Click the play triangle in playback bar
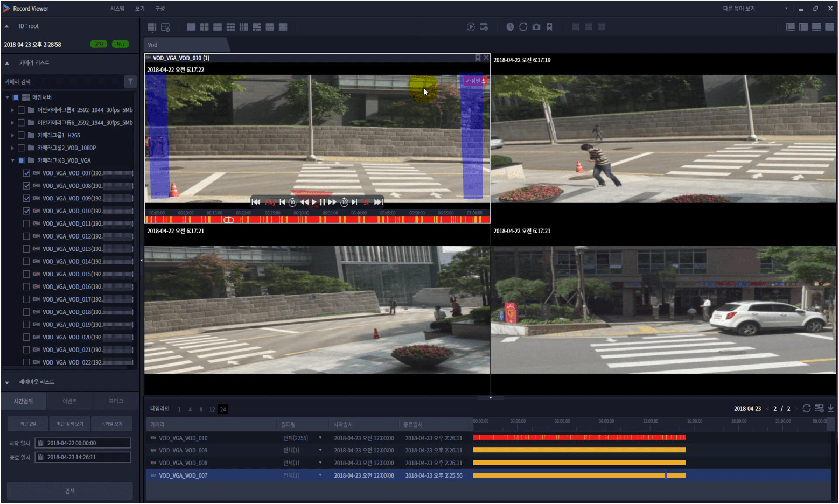 [x=314, y=202]
